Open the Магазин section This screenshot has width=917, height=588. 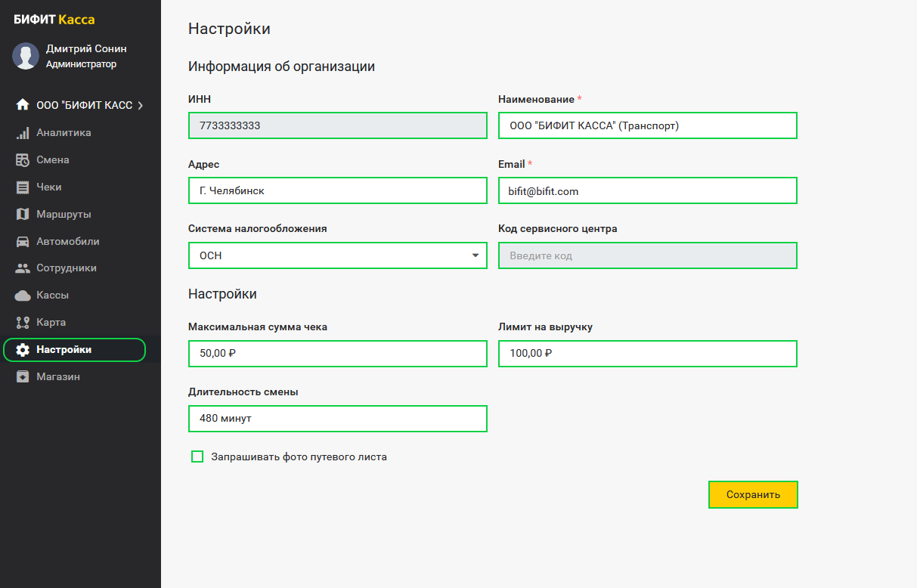tap(58, 376)
